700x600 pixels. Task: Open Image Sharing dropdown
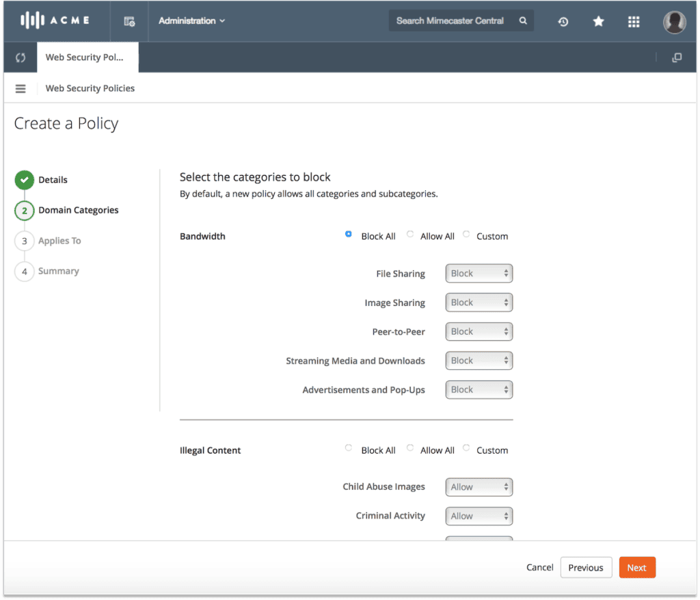479,302
